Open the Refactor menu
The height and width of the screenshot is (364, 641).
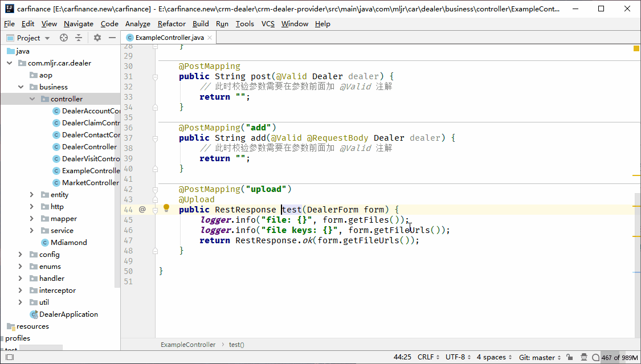point(172,23)
